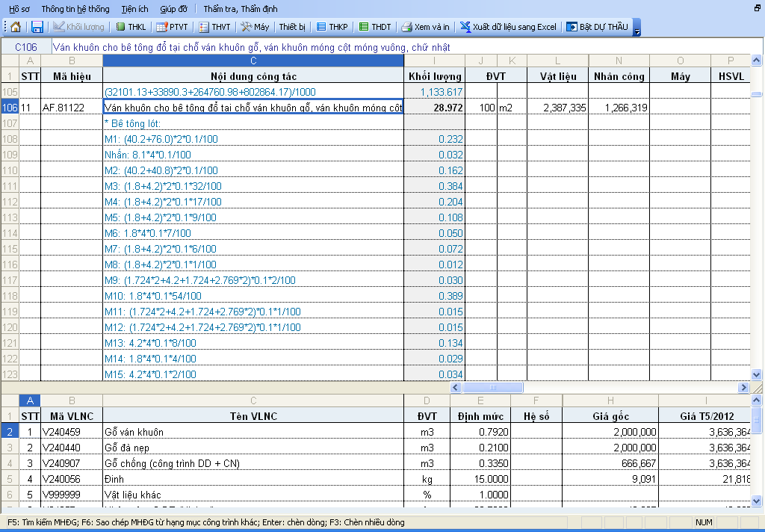This screenshot has height=532, width=765.
Task: Click the Thiết bị toolbar button
Action: tap(292, 27)
